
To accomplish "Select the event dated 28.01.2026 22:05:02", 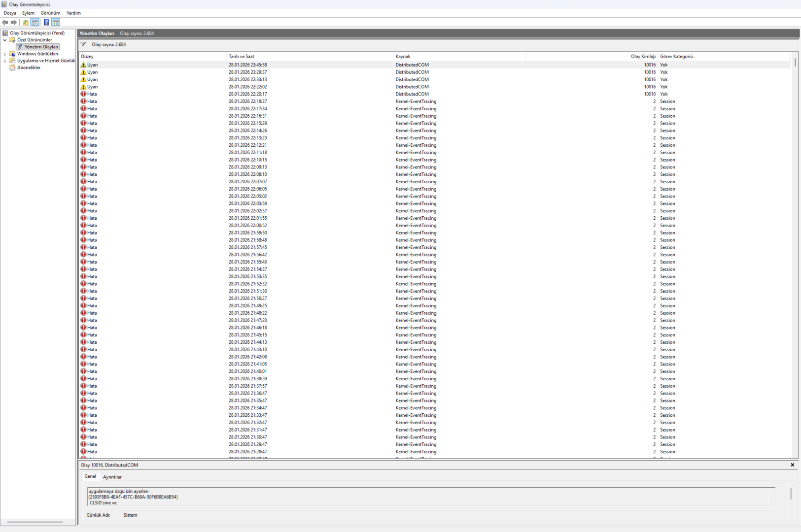I will click(435, 196).
